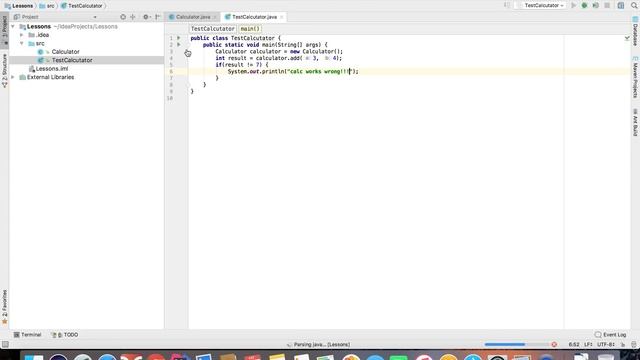The width and height of the screenshot is (640, 360).
Task: Open the Database side tool tab
Action: (635, 31)
